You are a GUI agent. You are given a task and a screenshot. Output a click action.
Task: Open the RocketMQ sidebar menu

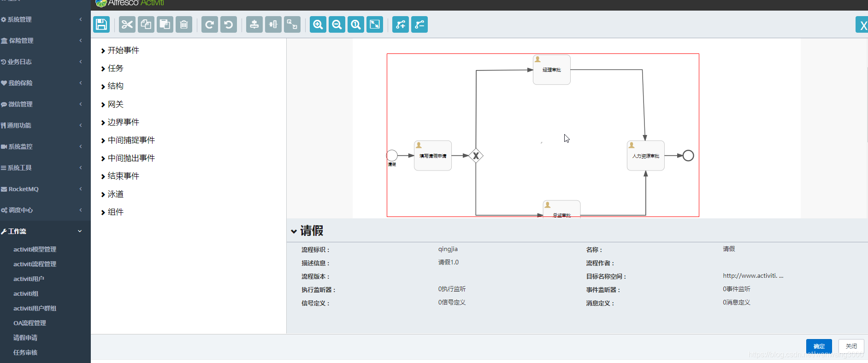45,189
